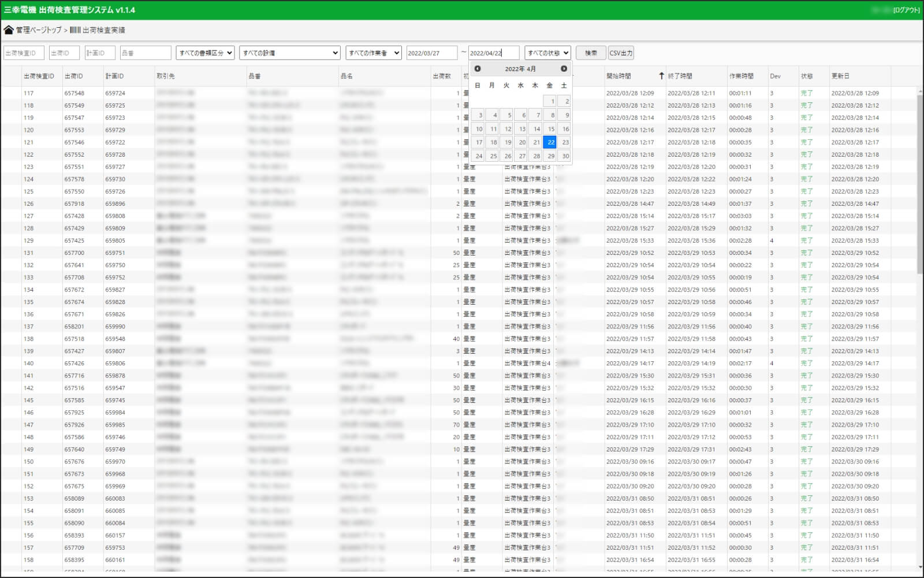Click the 検索 search button

(x=591, y=53)
